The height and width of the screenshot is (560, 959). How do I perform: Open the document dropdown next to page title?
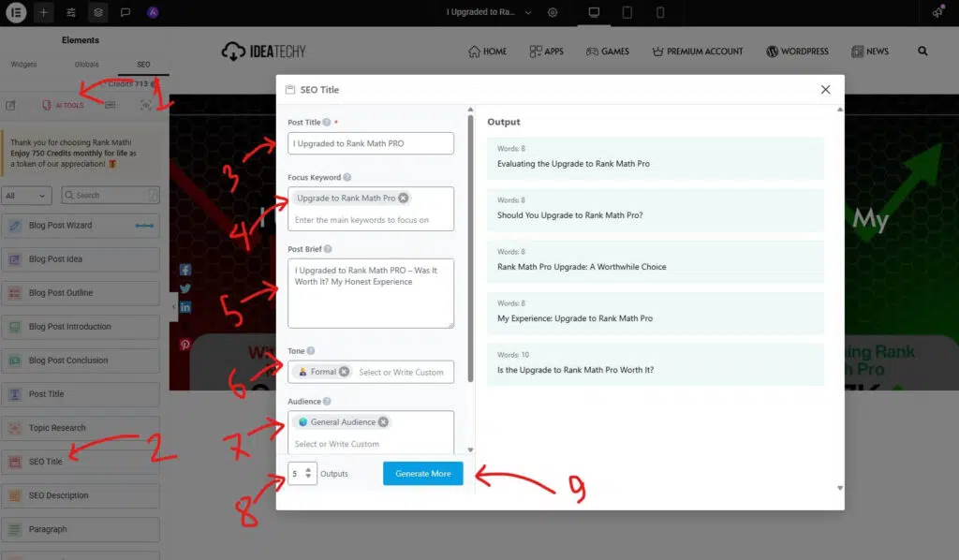[528, 12]
